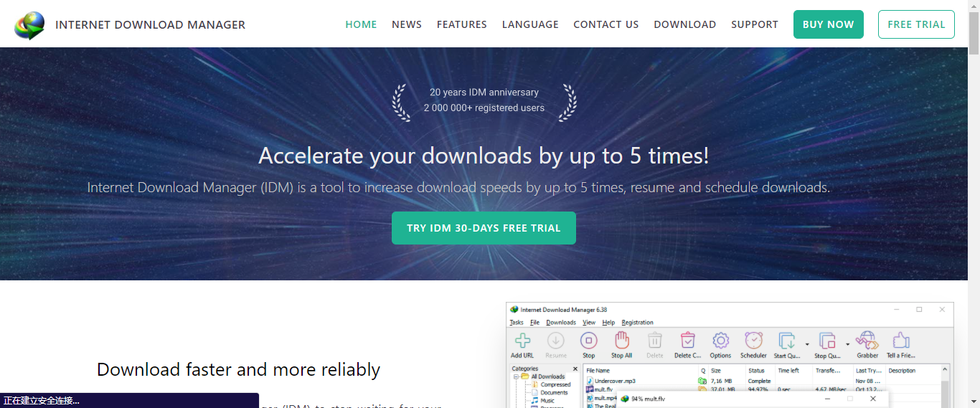Expand the Stop Queue dropdown arrow
This screenshot has height=408, width=980.
[x=847, y=344]
